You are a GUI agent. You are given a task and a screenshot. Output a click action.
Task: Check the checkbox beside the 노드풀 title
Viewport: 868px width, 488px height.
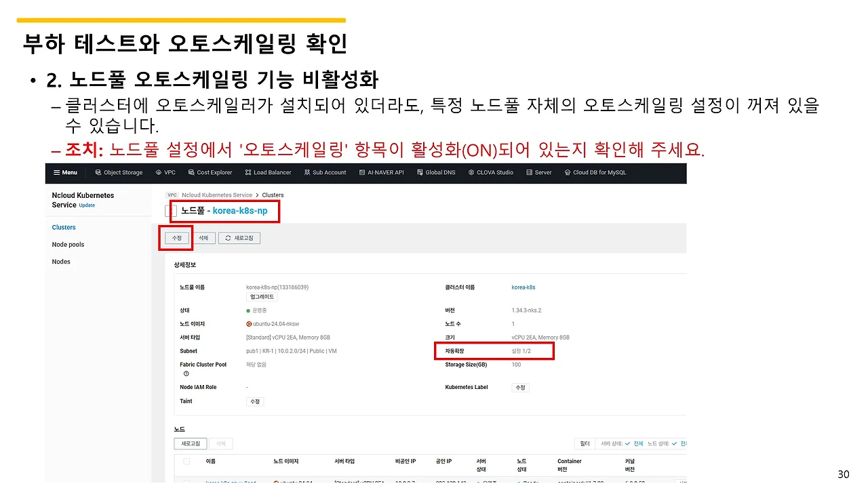click(170, 211)
